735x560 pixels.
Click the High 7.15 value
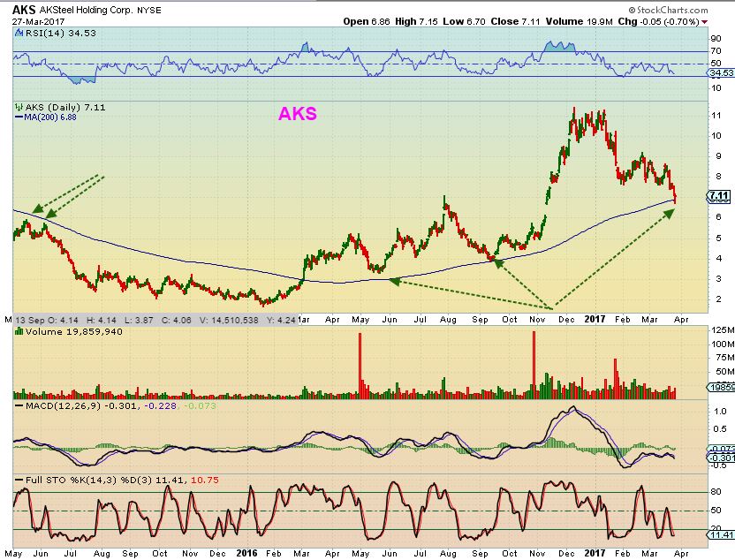(416, 21)
